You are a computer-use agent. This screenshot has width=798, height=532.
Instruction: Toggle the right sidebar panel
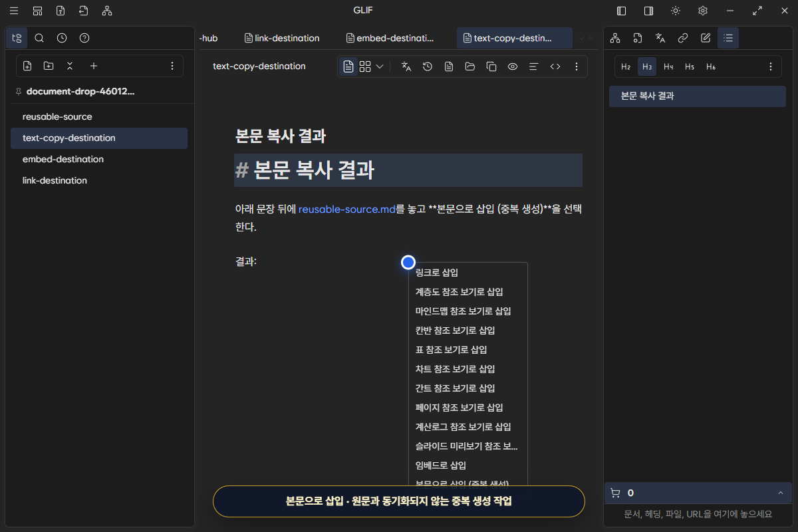(x=648, y=11)
